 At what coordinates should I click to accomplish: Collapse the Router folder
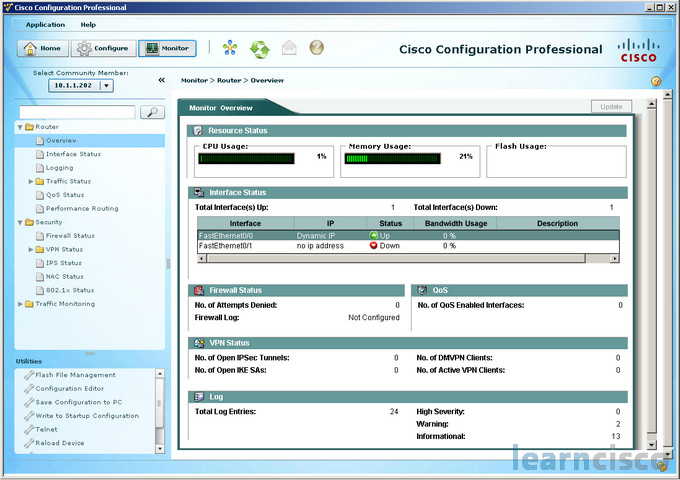[x=20, y=127]
